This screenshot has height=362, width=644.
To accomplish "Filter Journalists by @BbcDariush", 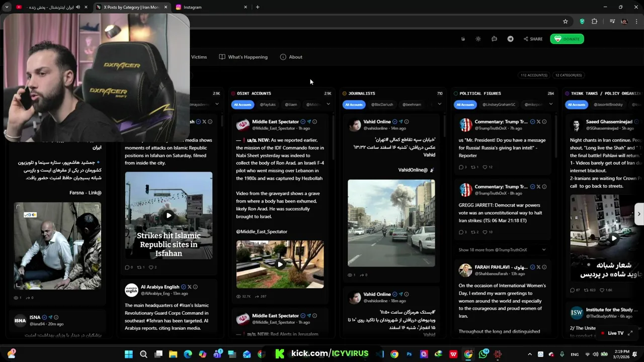I will (382, 105).
